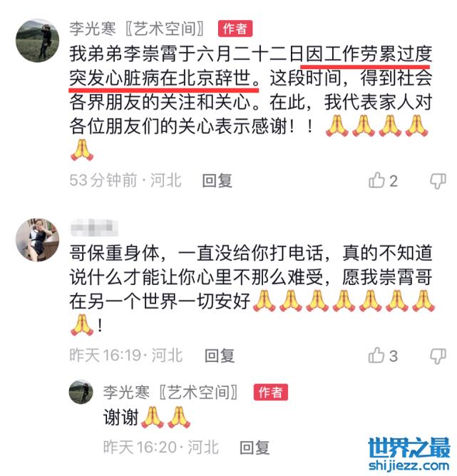Dislike the first comment by 李光寒
This screenshot has height=476, width=457.
pos(438,181)
